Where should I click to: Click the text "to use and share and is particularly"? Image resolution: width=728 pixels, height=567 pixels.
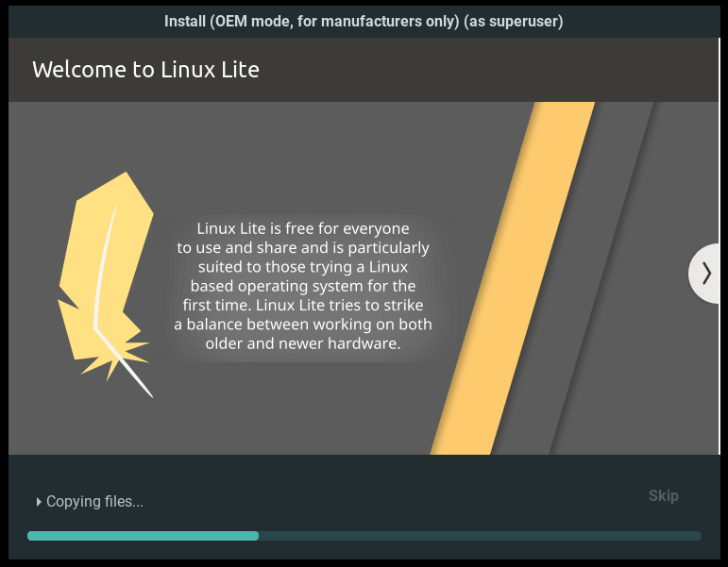pos(303,248)
